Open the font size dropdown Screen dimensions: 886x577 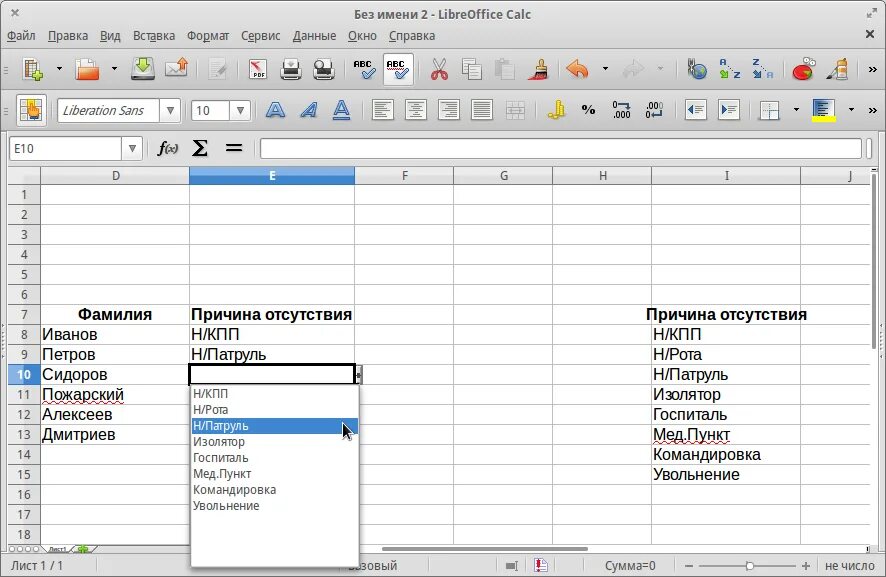point(238,110)
